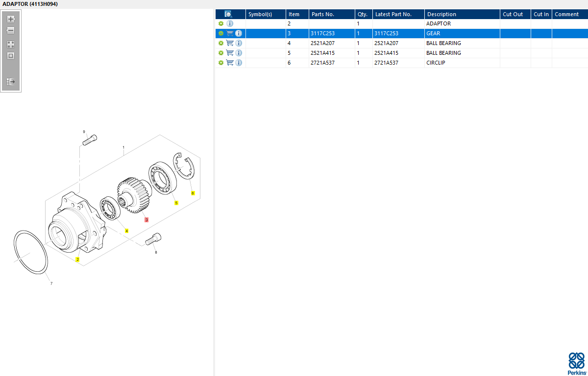This screenshot has height=376, width=588.
Task: Click the GEAR description cell
Action: click(x=462, y=33)
